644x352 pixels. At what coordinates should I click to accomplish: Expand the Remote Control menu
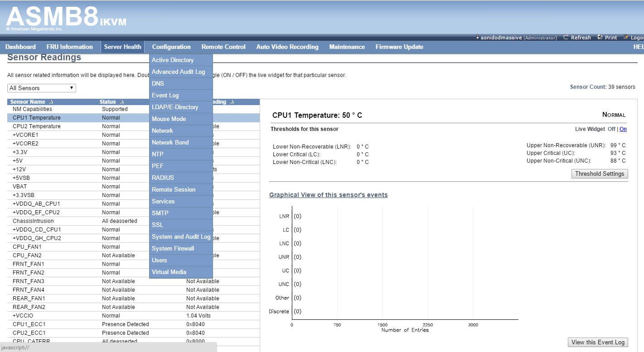pos(223,47)
